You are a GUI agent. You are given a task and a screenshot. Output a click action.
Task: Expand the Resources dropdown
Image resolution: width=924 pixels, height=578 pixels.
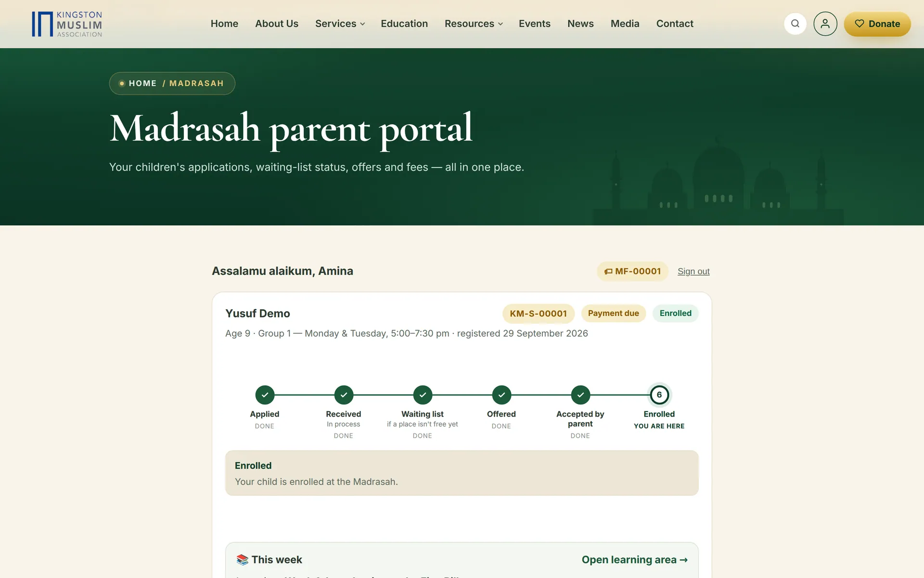click(474, 24)
